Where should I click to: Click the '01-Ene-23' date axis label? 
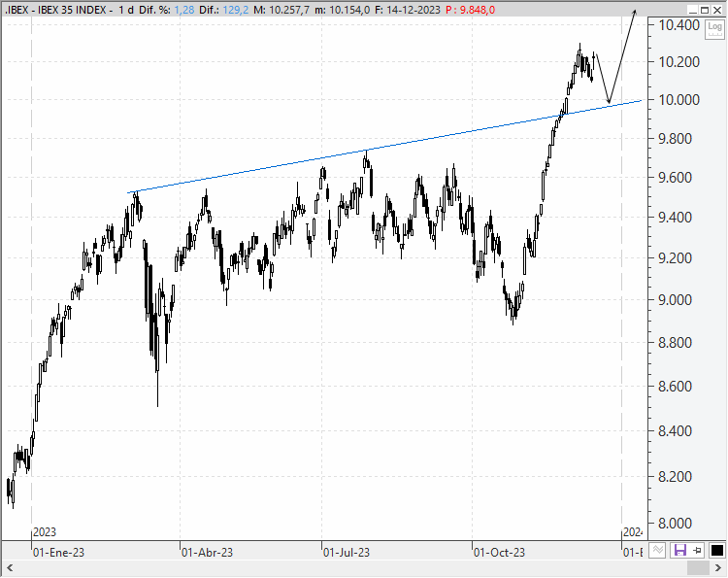click(58, 553)
